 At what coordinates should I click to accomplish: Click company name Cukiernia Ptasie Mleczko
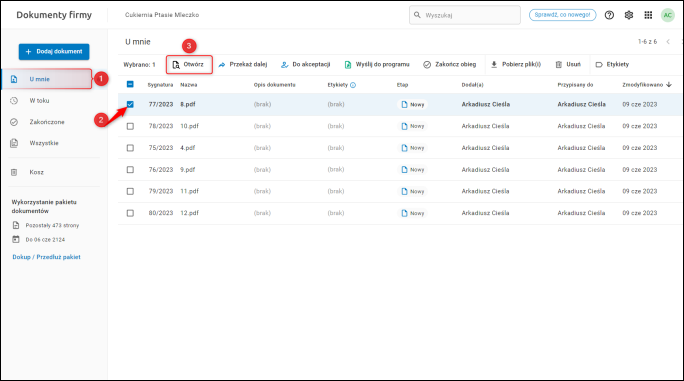coord(162,15)
